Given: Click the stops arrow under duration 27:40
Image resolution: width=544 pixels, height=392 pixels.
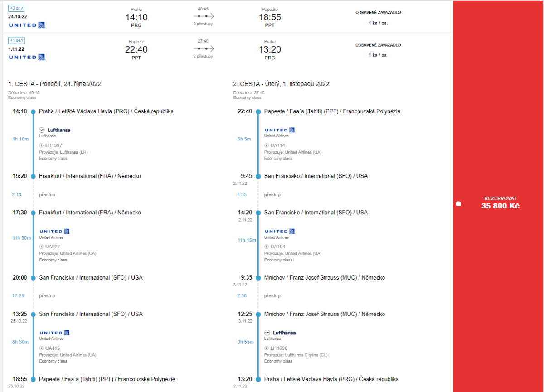Looking at the screenshot, I should 203,48.
